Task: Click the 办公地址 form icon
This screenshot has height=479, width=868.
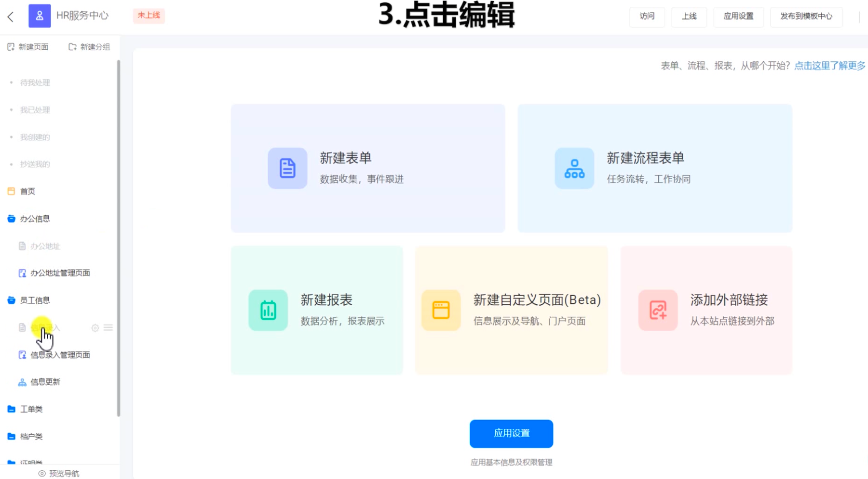Action: coord(22,246)
